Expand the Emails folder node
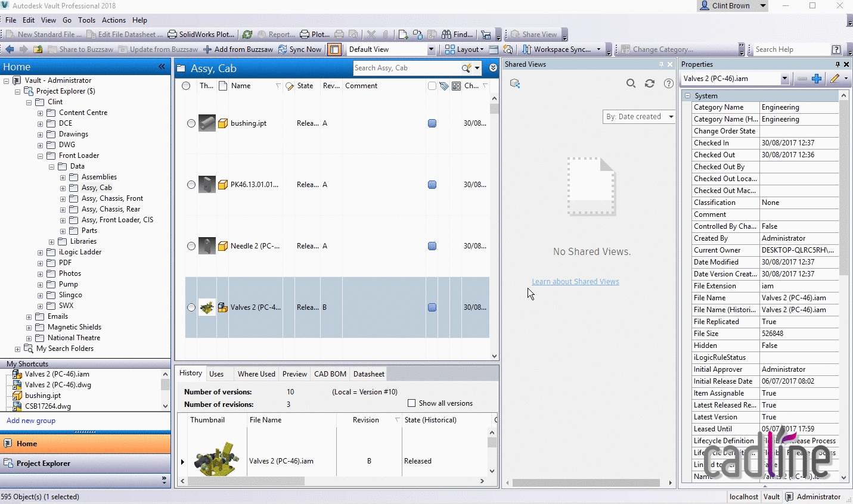This screenshot has width=853, height=504. [x=29, y=317]
